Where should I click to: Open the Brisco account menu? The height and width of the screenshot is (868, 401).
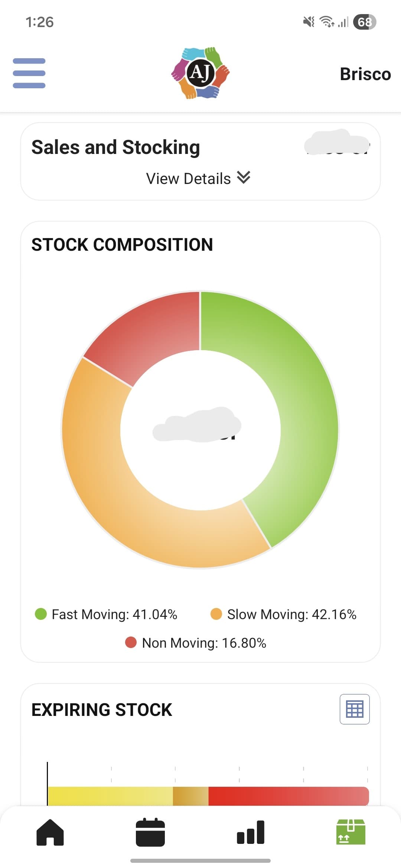[365, 74]
